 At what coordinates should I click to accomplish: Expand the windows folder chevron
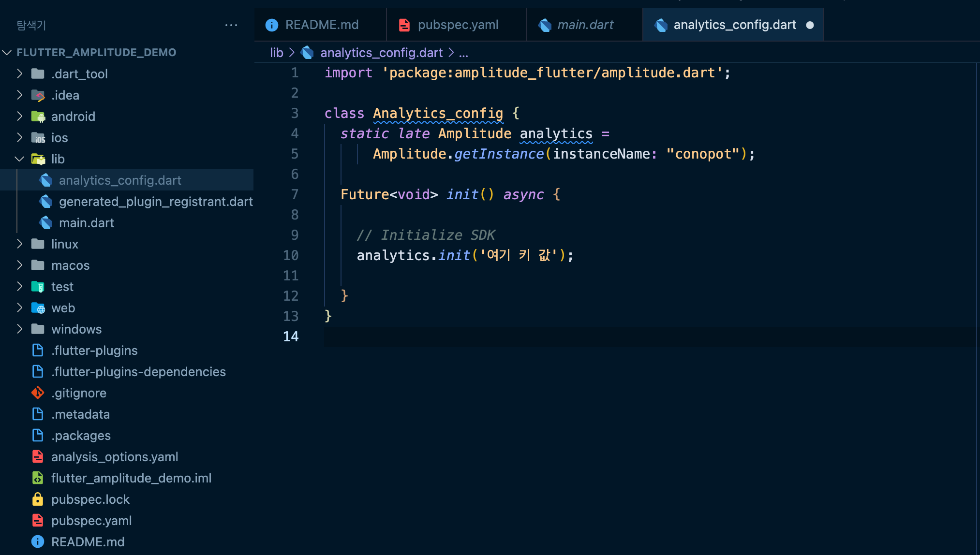tap(20, 329)
